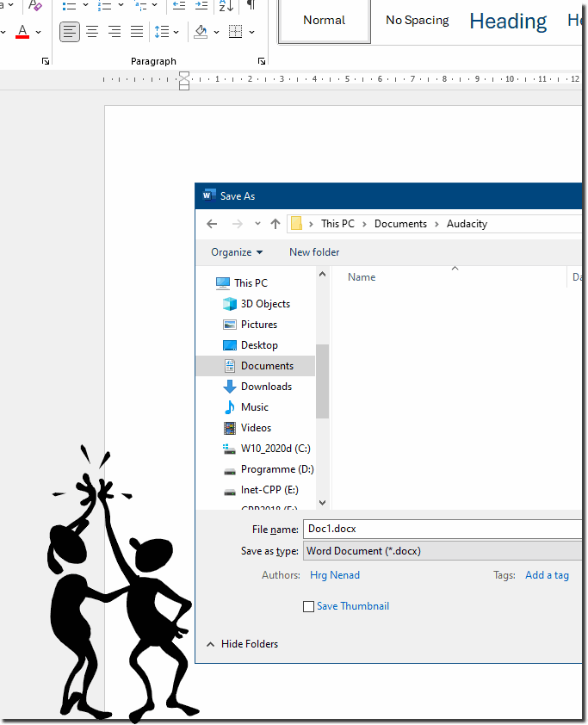Open the Organize menu
The height and width of the screenshot is (725, 588).
pyautogui.click(x=237, y=252)
